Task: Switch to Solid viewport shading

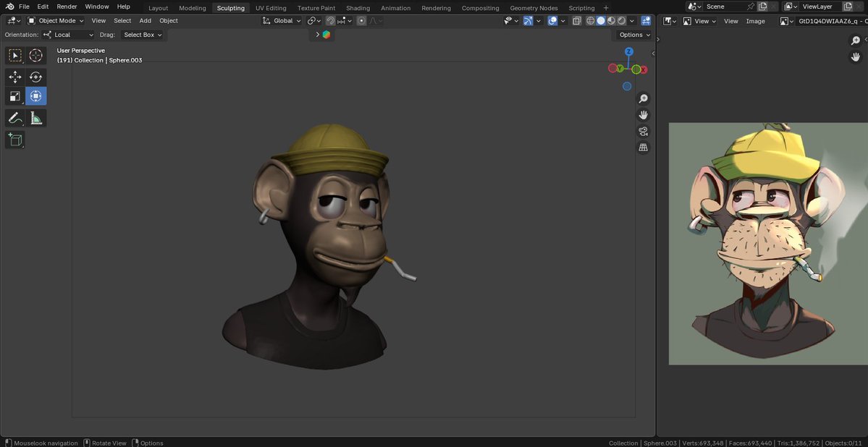Action: coord(601,20)
